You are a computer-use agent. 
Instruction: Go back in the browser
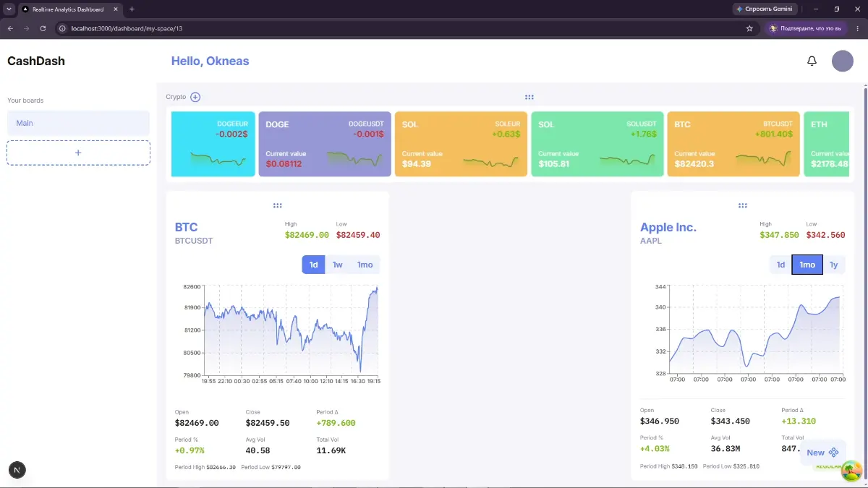[x=10, y=28]
